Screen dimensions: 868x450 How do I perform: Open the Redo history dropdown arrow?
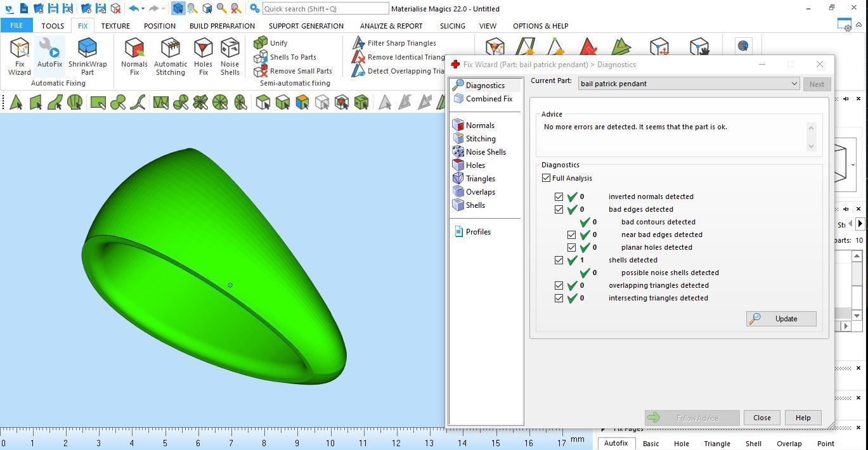click(x=163, y=9)
